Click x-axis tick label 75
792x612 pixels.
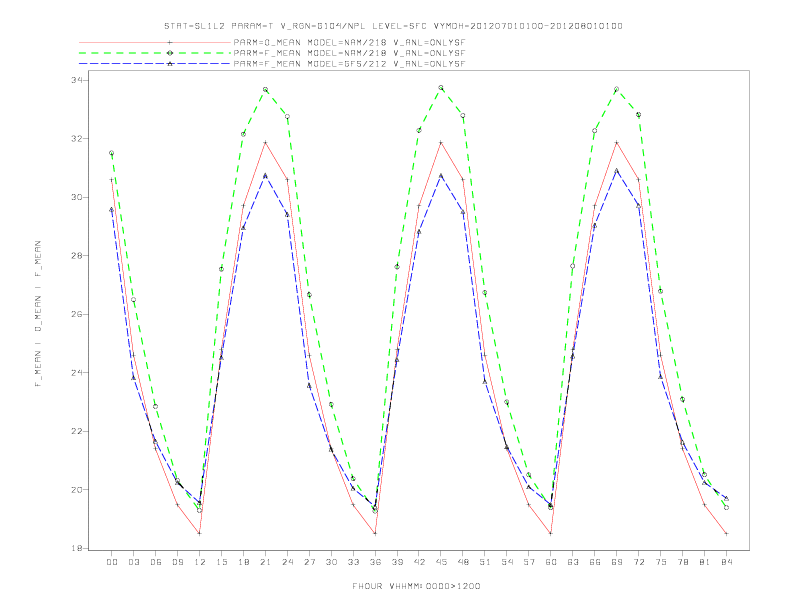pyautogui.click(x=661, y=562)
